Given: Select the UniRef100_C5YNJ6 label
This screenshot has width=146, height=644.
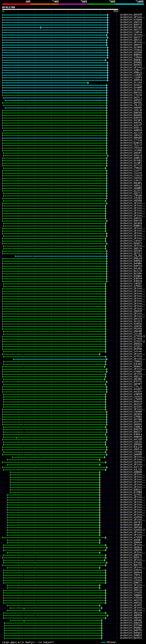Looking at the screenshot, I should click(x=131, y=50).
